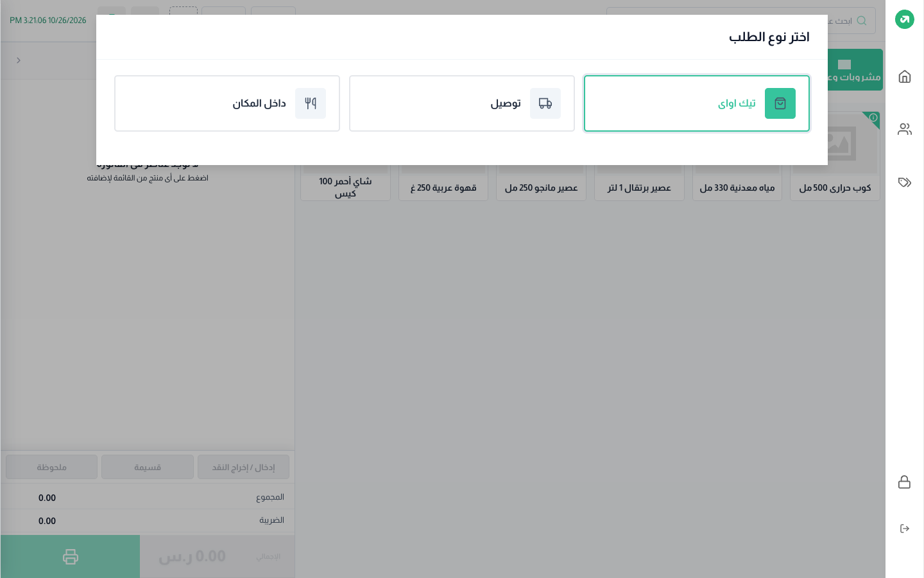
Task: Add كوب حراري 500 مل product
Action: [x=835, y=156]
